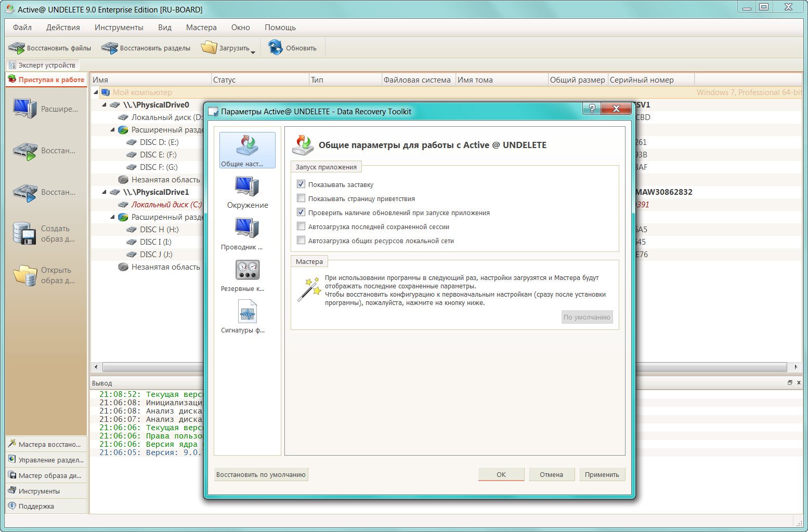Viewport: 808px width, 532px height.
Task: Collapse Расширенный раздел under PhysicalDrive1
Action: click(112, 217)
